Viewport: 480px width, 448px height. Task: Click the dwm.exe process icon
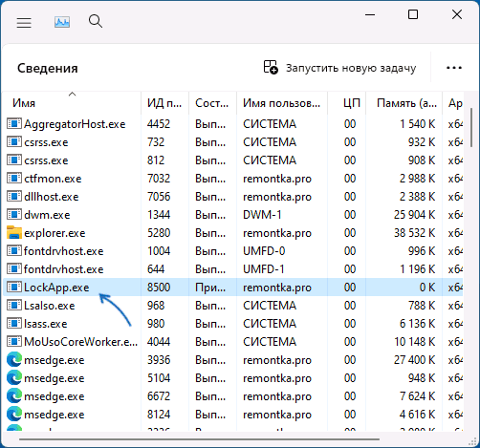[14, 214]
